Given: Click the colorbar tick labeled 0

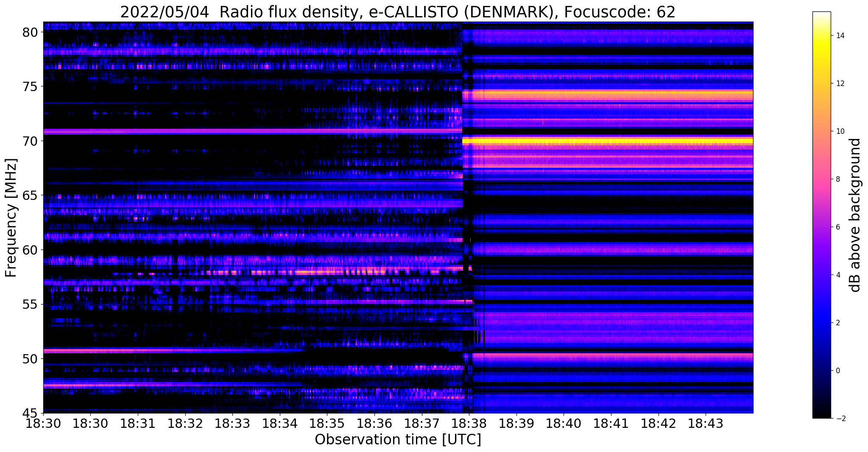Looking at the screenshot, I should [837, 371].
